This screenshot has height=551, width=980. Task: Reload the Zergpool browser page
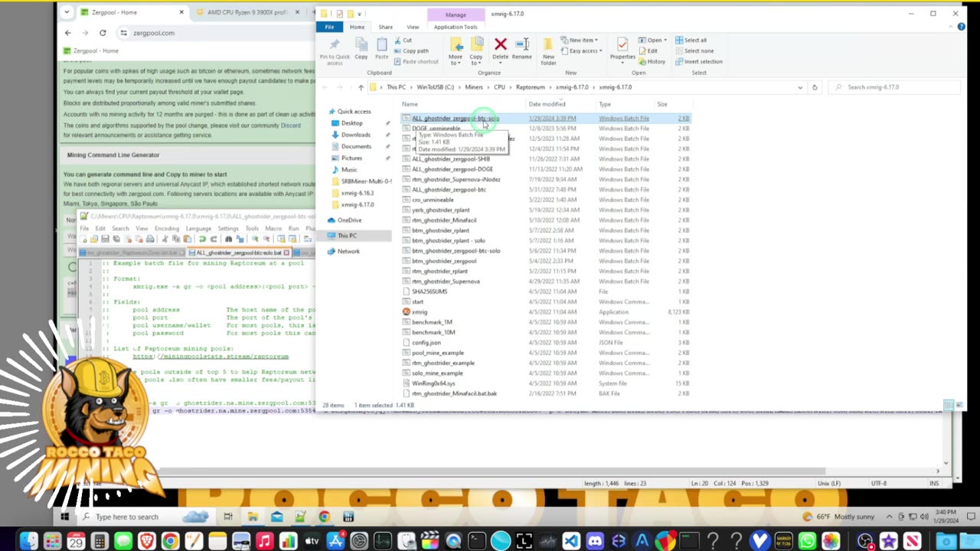coord(102,33)
